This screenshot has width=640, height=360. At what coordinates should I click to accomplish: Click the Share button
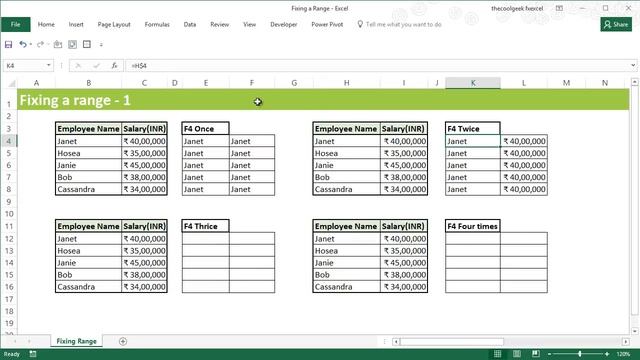pos(616,24)
